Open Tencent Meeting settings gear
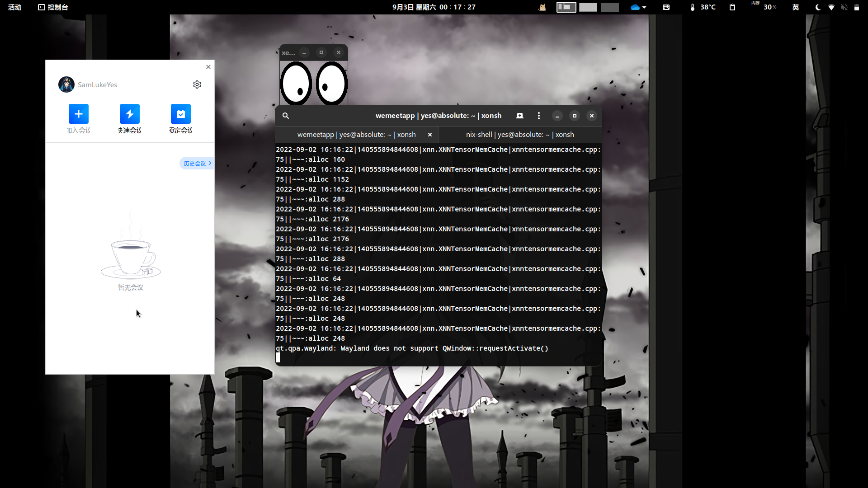This screenshot has height=488, width=868. click(x=197, y=84)
